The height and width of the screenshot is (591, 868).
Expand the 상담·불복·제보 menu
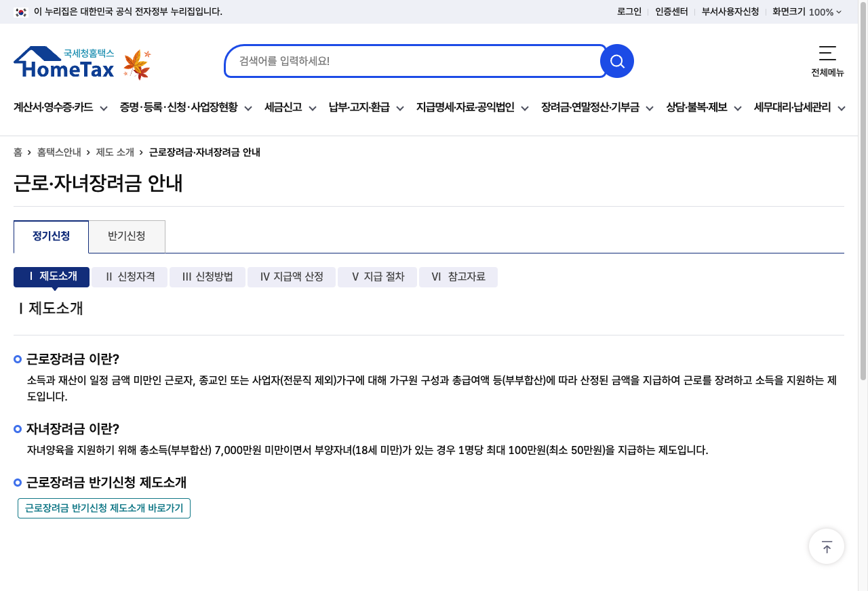pyautogui.click(x=704, y=107)
